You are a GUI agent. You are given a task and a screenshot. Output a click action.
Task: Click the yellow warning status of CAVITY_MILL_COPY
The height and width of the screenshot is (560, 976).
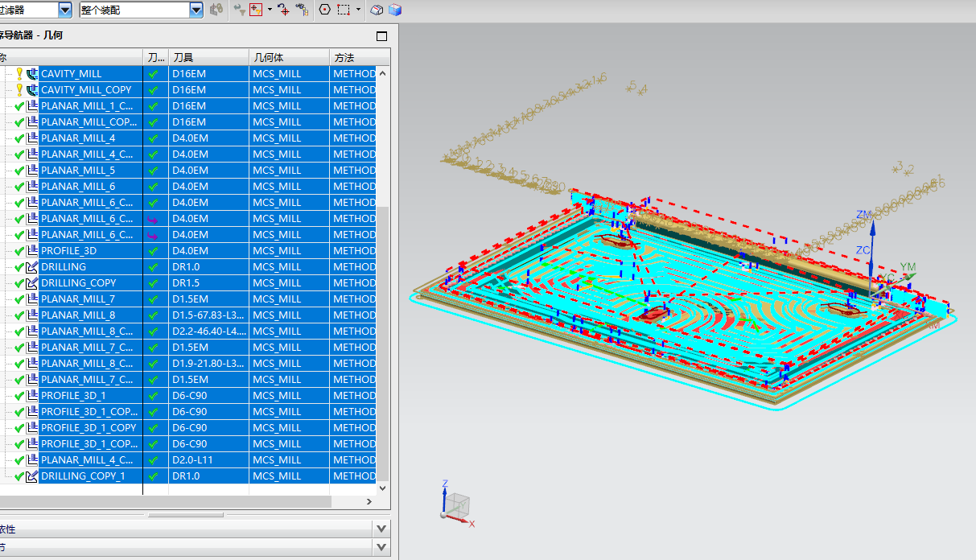pos(19,89)
